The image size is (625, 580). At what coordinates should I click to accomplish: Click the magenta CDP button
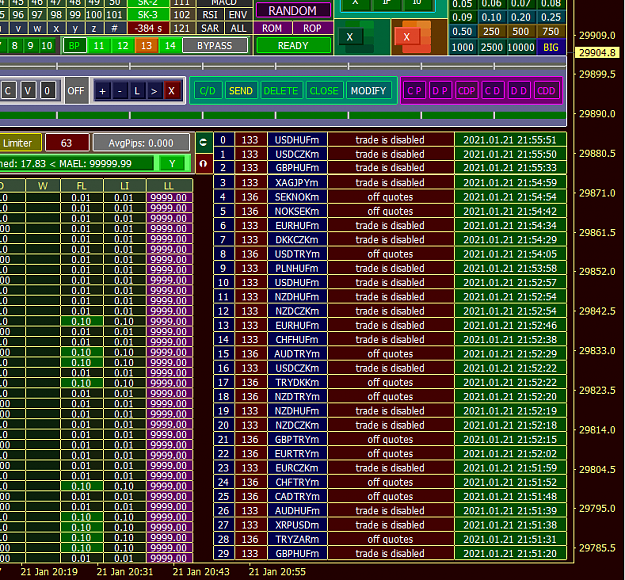coord(466,91)
